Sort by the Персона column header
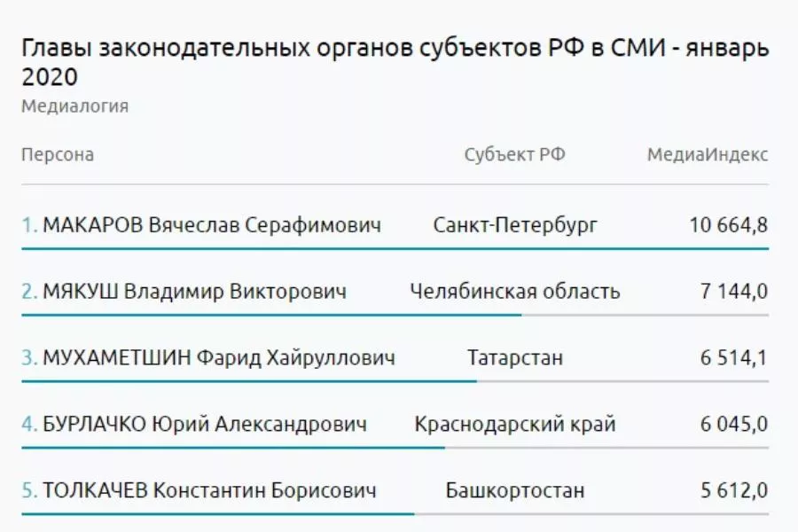798x532 pixels. 58,155
